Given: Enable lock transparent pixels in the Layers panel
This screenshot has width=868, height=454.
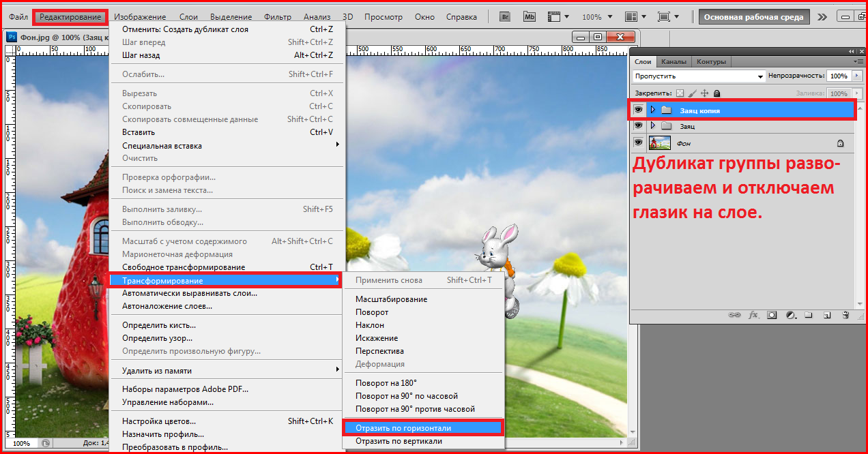Looking at the screenshot, I should [680, 93].
